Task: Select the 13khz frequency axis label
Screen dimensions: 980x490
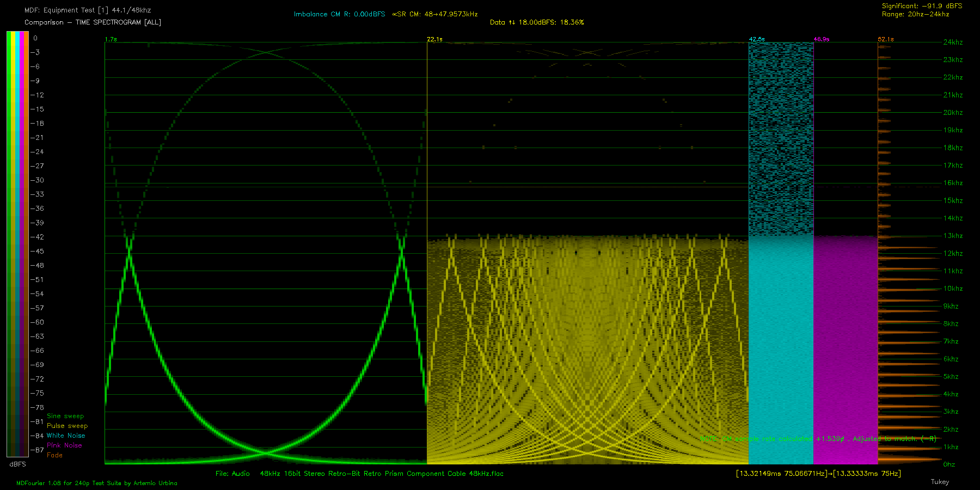Action: [953, 236]
